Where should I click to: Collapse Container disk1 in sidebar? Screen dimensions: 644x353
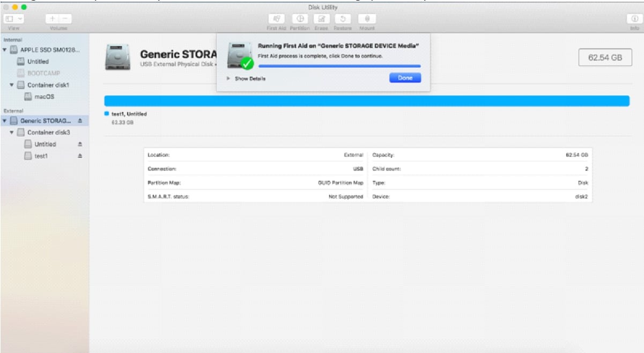(12, 85)
